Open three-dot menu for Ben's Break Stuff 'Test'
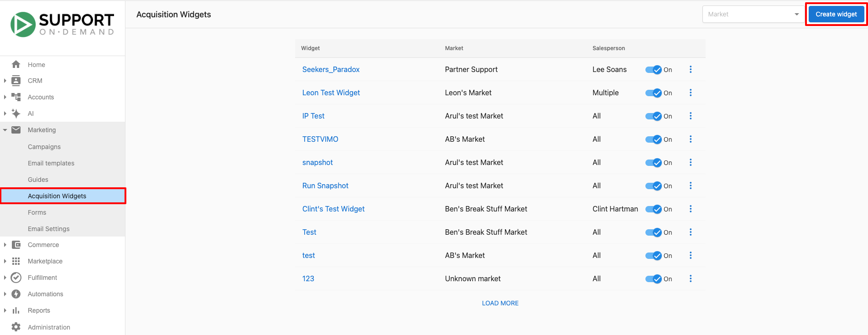868x335 pixels. [x=691, y=232]
